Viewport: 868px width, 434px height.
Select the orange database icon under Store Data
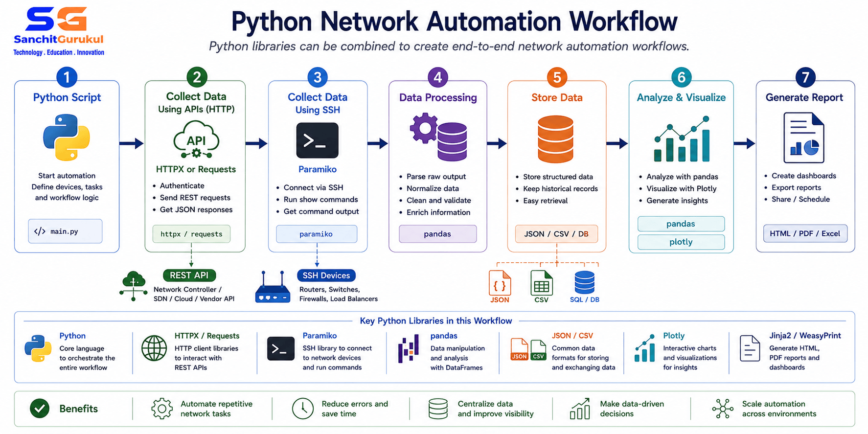(x=555, y=139)
